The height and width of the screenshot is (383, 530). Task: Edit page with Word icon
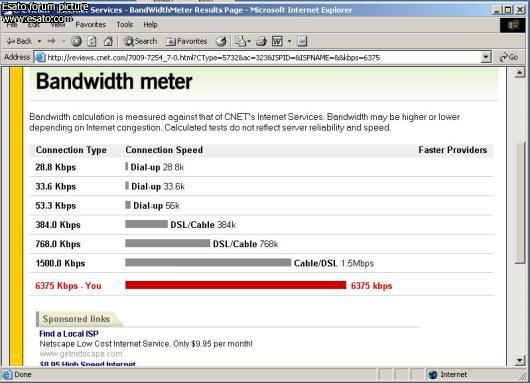click(x=277, y=41)
